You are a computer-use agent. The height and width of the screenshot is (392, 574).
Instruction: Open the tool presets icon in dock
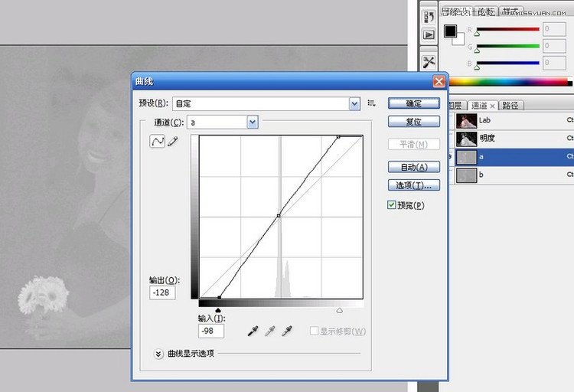pyautogui.click(x=429, y=62)
